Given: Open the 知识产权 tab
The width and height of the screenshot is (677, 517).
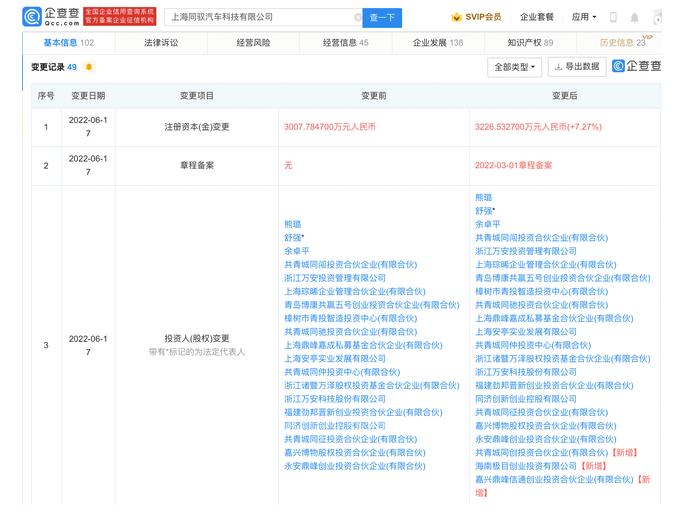Looking at the screenshot, I should click(x=529, y=43).
